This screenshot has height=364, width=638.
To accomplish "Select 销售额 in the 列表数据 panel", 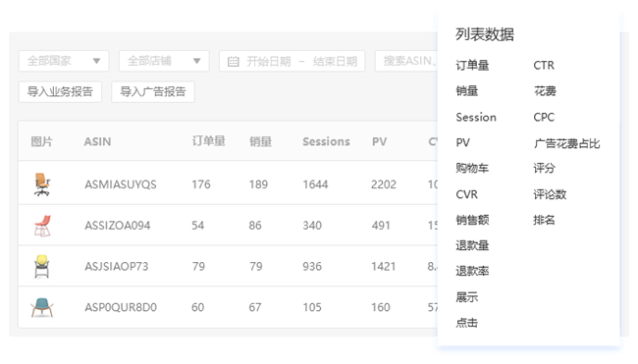I will [x=472, y=220].
